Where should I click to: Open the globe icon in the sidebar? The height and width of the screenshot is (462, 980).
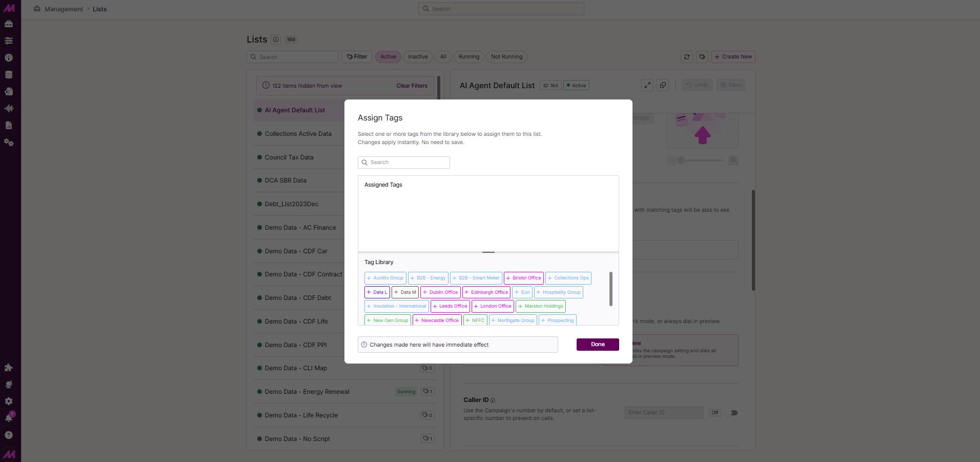pyautogui.click(x=9, y=385)
